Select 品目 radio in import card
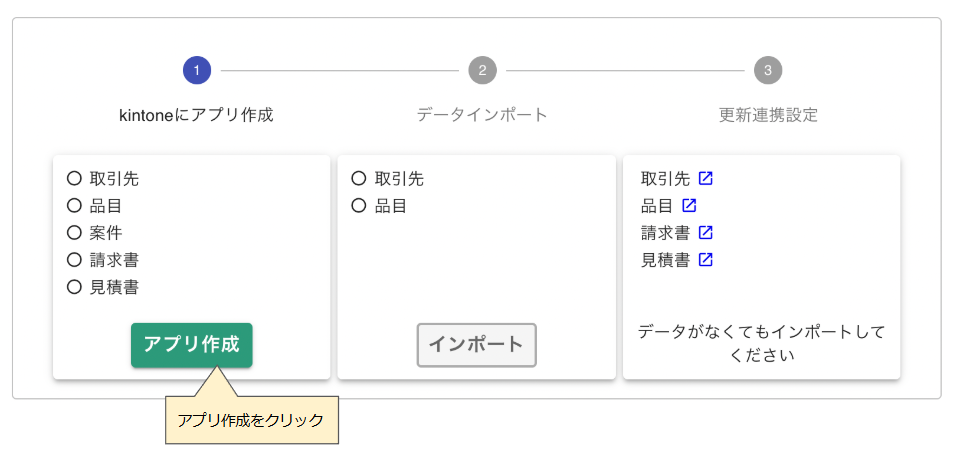Image resolution: width=957 pixels, height=454 pixels. [x=359, y=206]
